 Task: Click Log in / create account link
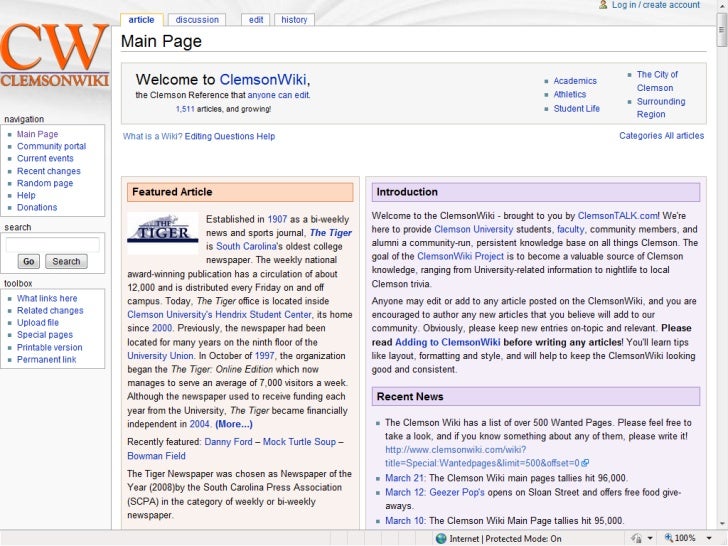(655, 5)
